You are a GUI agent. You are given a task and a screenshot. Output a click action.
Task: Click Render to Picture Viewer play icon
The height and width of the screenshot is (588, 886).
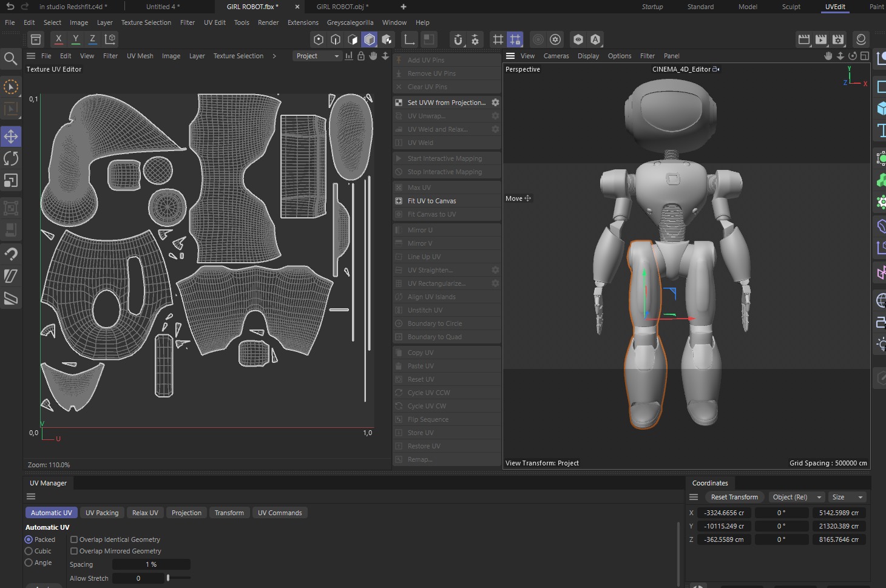point(821,39)
